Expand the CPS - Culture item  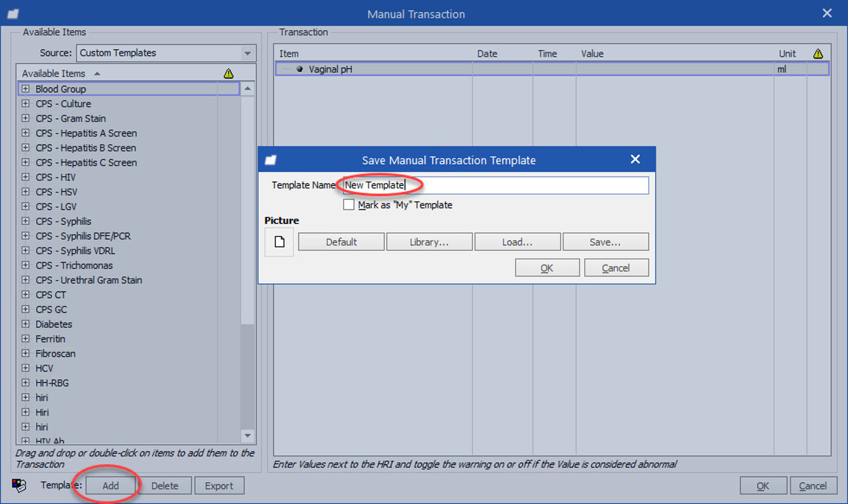(25, 104)
